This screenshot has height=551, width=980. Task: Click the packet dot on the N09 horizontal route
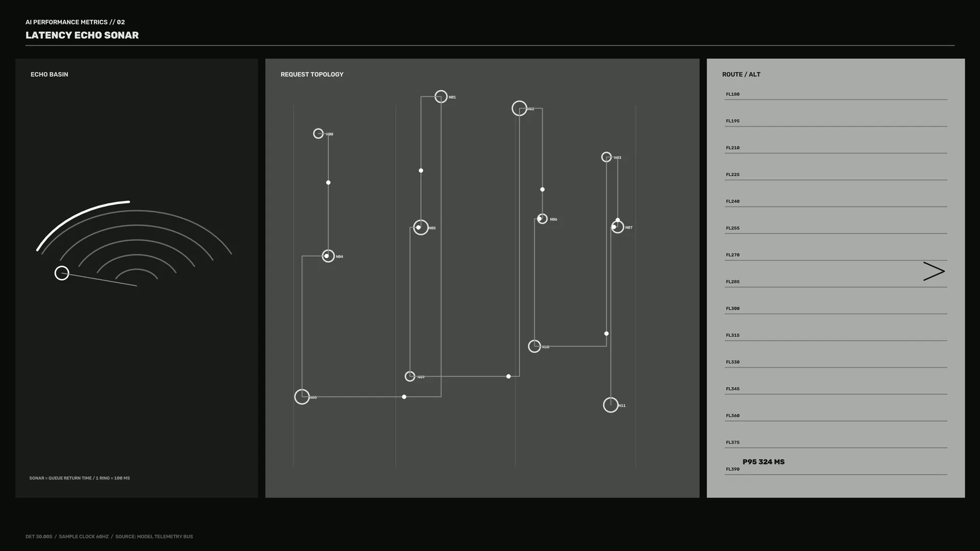pos(508,377)
